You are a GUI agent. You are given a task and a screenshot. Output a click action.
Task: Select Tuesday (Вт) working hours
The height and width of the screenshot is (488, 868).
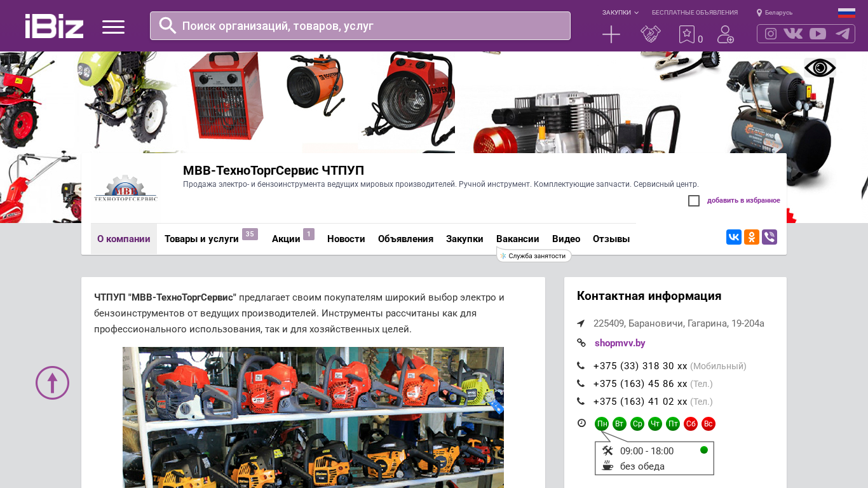coord(620,424)
